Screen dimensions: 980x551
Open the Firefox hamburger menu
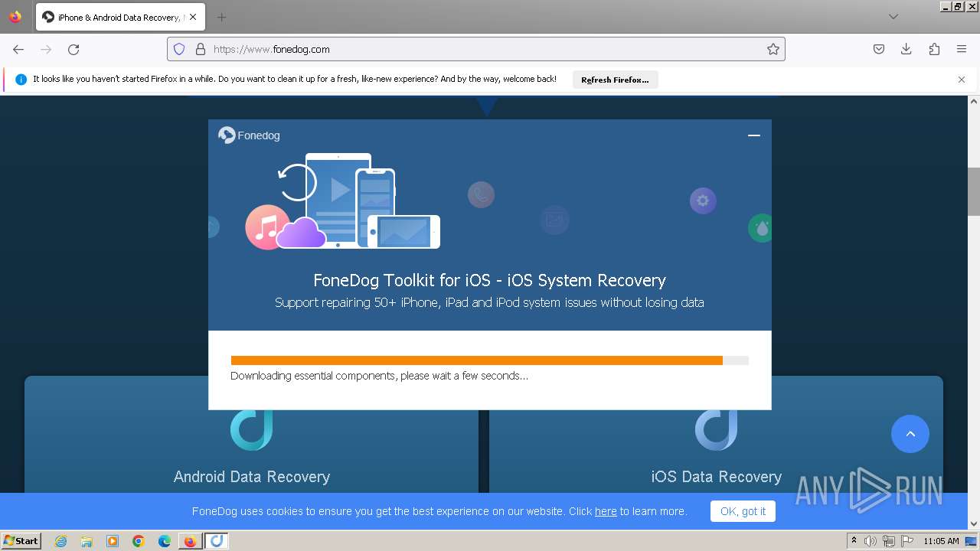click(x=962, y=49)
